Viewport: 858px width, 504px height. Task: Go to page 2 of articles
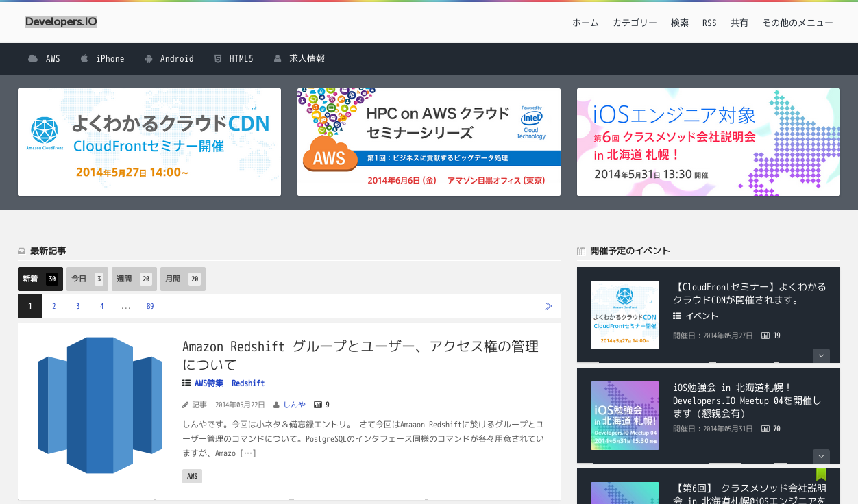coord(54,306)
